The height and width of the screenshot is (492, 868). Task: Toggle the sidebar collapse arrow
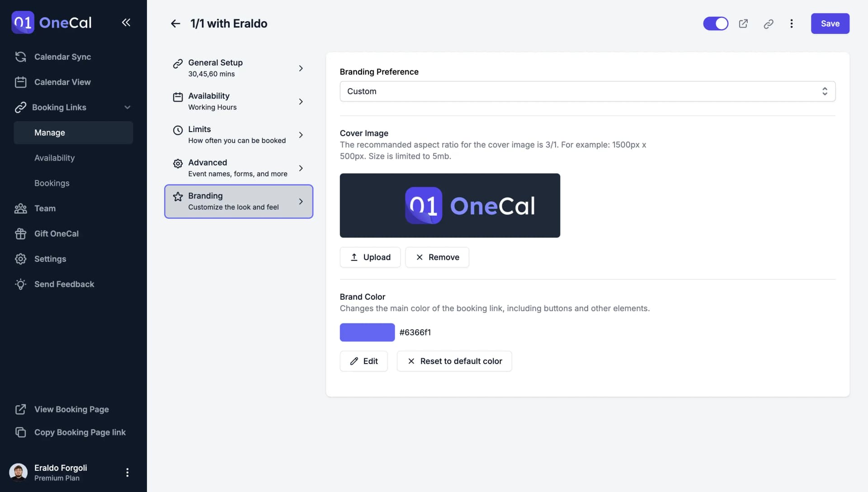coord(126,22)
